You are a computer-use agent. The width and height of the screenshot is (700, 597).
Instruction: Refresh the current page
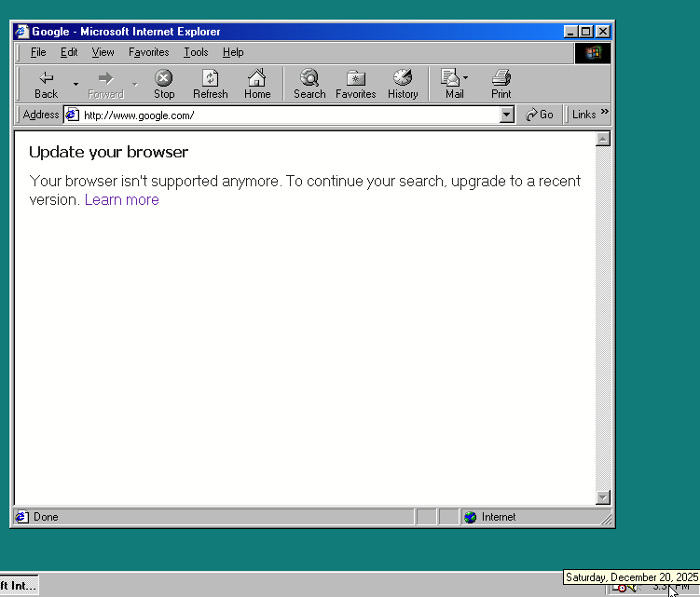211,79
